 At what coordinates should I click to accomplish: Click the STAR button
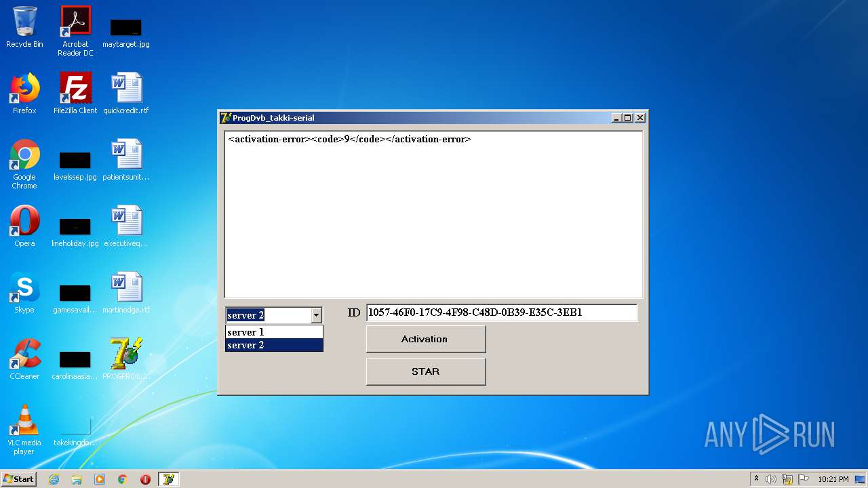[426, 371]
